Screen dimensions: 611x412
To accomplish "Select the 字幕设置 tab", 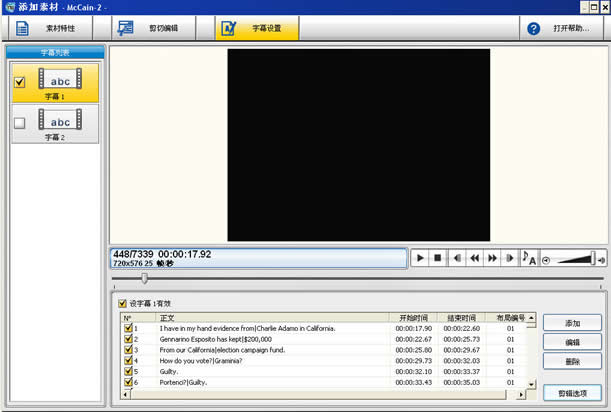I will pos(257,28).
